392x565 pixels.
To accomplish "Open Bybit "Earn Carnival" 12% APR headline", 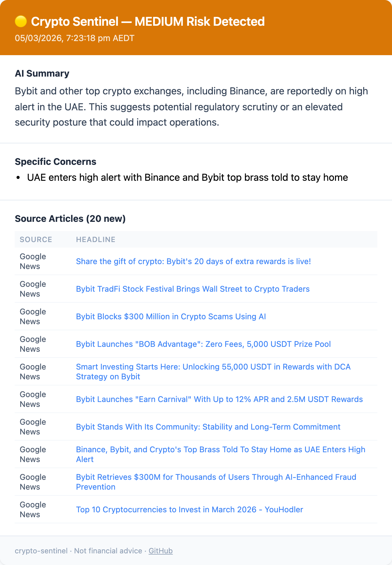I will tap(219, 399).
